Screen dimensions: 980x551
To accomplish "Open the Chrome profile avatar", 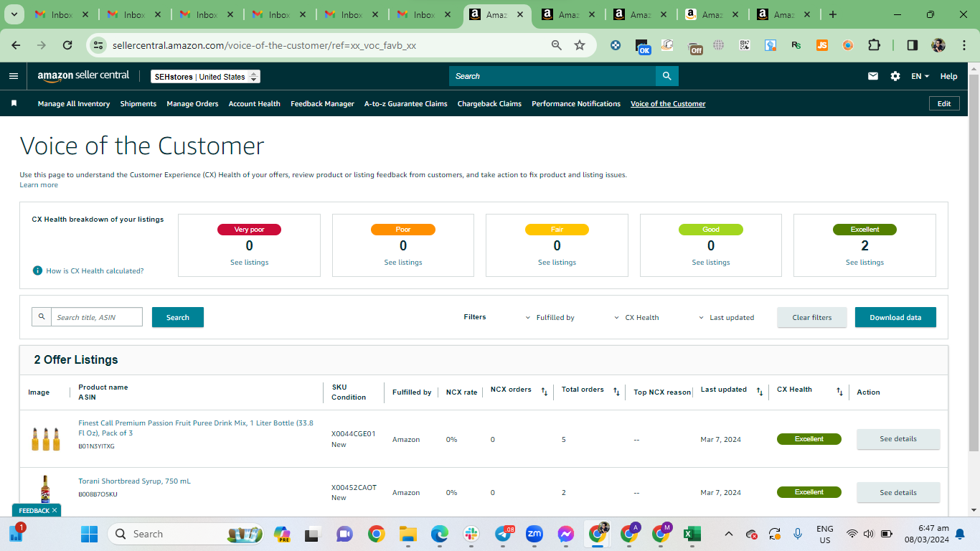I will tap(938, 45).
